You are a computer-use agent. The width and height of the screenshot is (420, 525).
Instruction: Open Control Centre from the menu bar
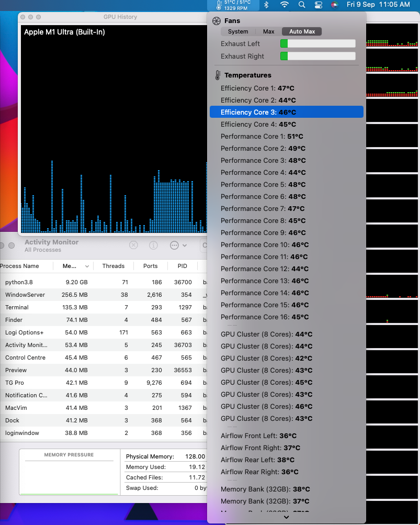[318, 5]
